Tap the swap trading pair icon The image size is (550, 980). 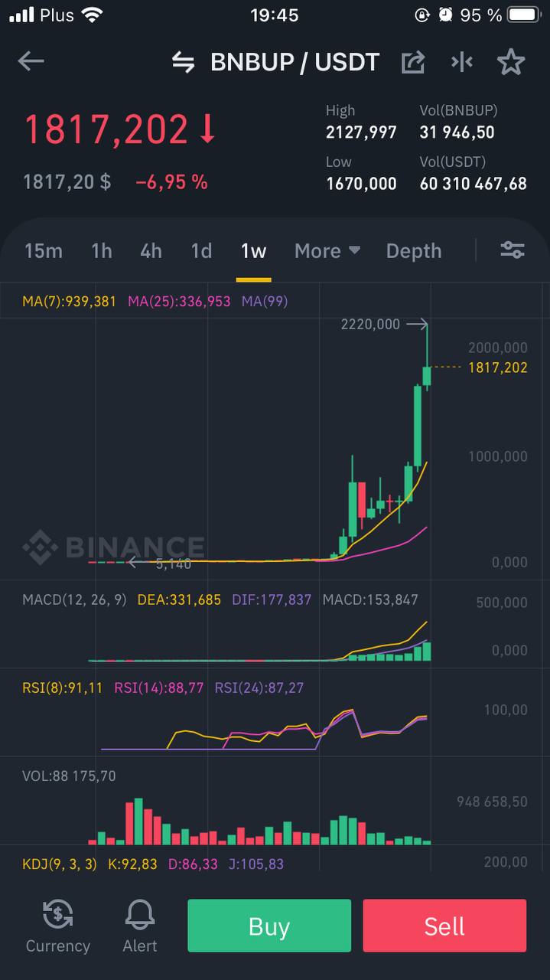tap(184, 62)
